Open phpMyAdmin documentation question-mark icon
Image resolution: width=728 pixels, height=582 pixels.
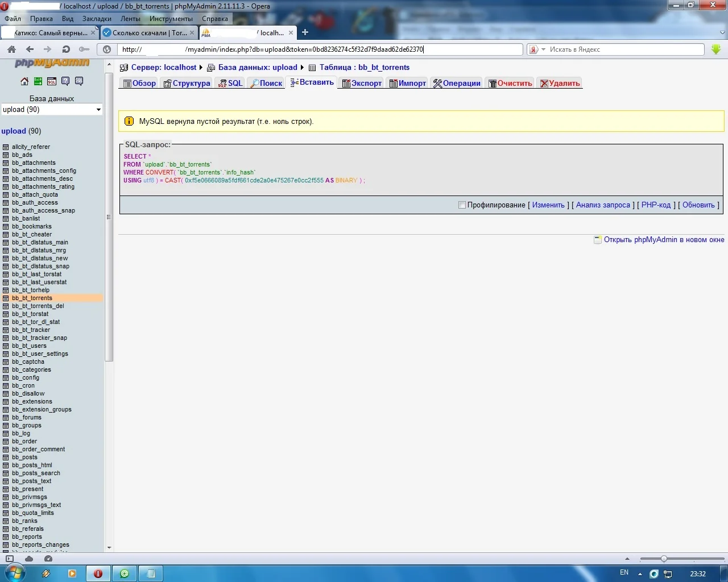(65, 81)
